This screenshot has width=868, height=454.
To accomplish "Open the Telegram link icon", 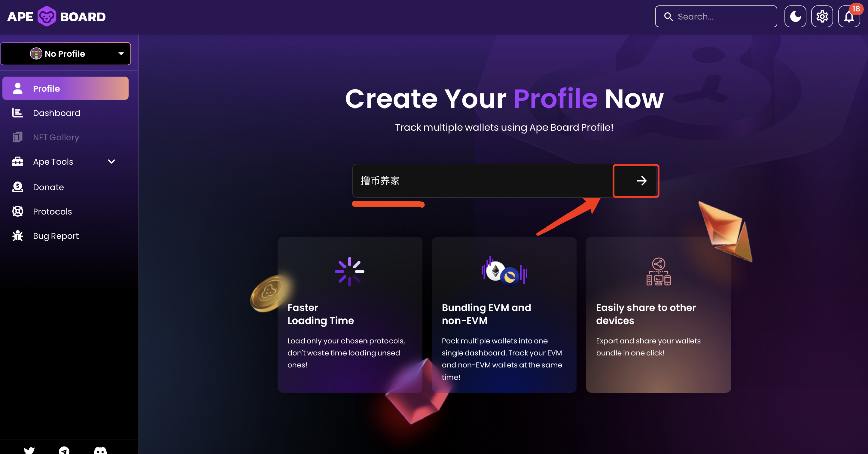I will [64, 450].
